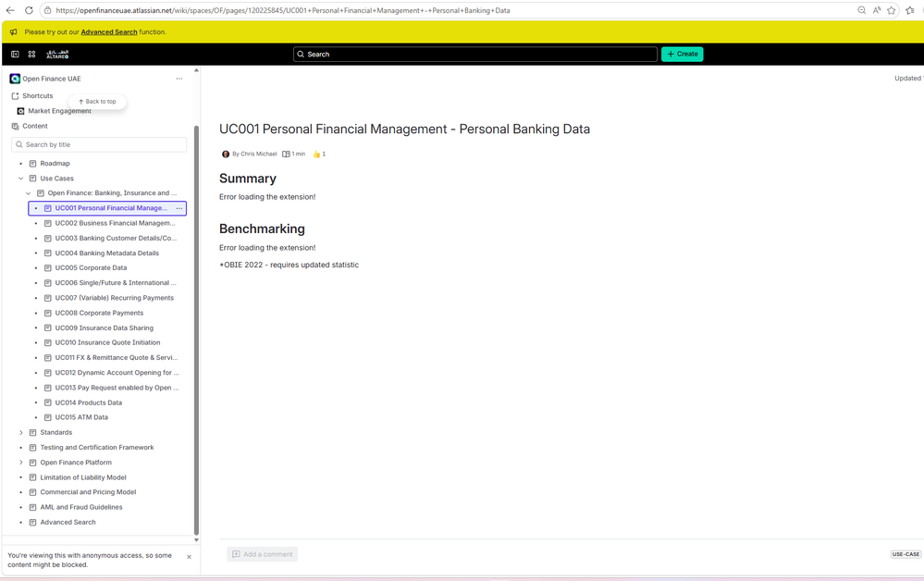Bookmark page with the star icon
Viewport: 924px width, 581px height.
tap(892, 10)
